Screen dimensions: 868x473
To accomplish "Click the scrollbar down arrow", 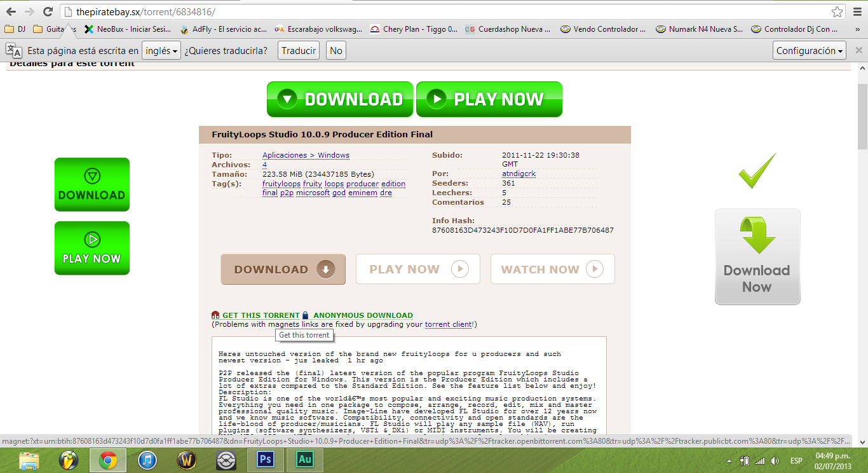I will [862, 442].
